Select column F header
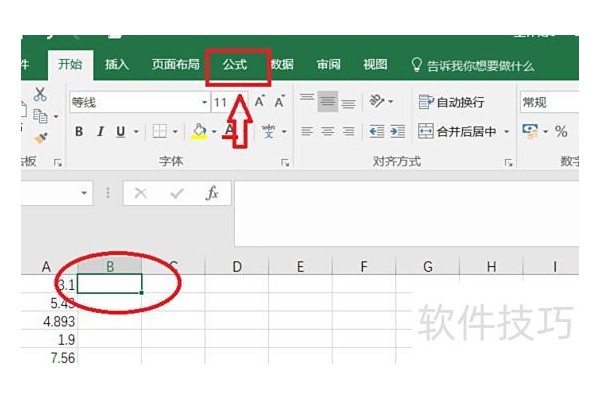600x400 pixels. (364, 266)
